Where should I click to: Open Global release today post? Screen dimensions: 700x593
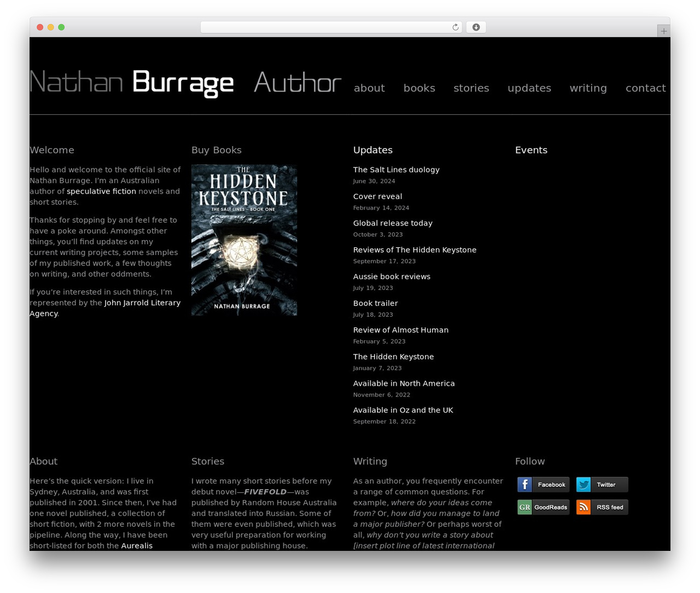click(393, 223)
